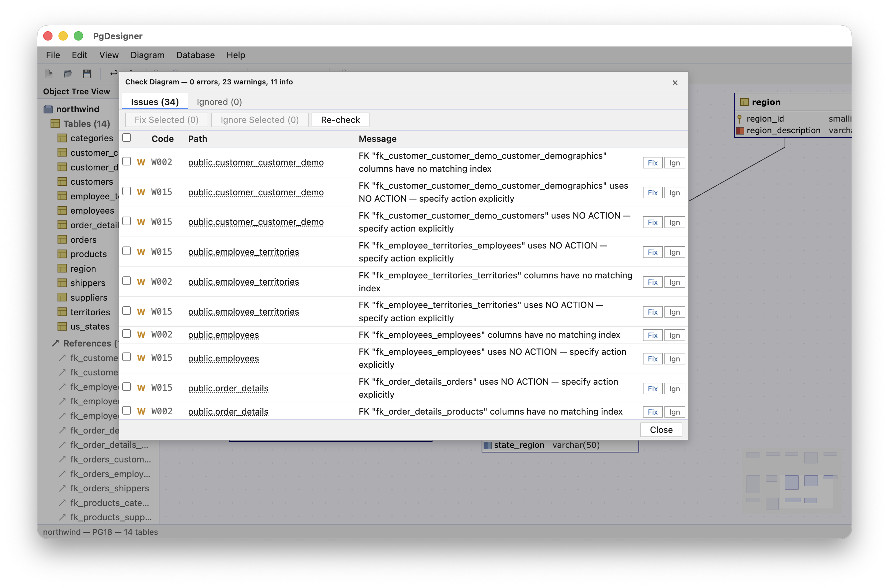The height and width of the screenshot is (588, 889).
Task: Click the state_region field in the table diagram
Action: [x=519, y=445]
